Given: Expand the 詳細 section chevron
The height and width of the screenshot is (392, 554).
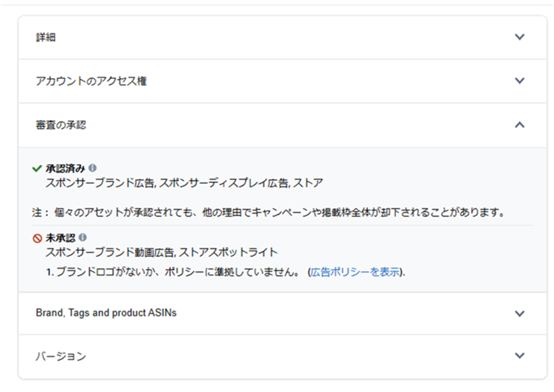Looking at the screenshot, I should (x=519, y=37).
